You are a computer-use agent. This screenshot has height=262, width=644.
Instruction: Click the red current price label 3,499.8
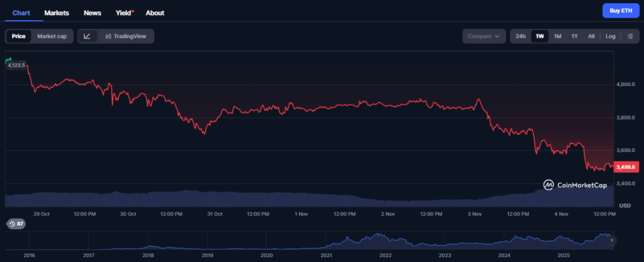click(x=626, y=166)
